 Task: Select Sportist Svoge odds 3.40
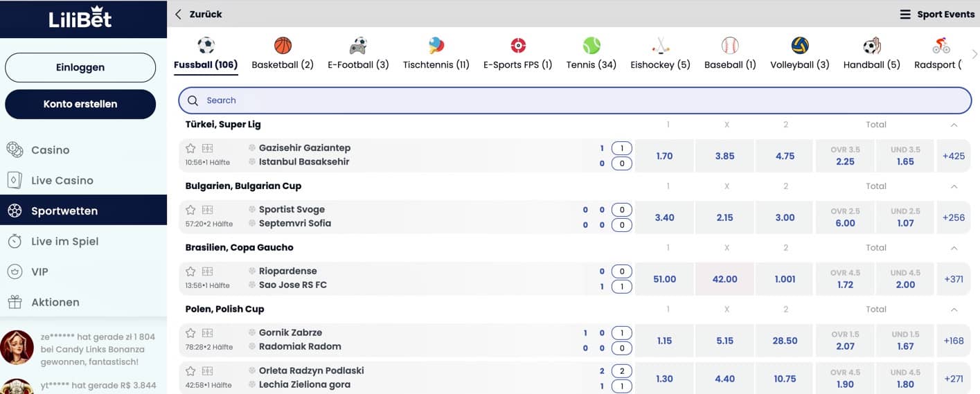(x=664, y=217)
